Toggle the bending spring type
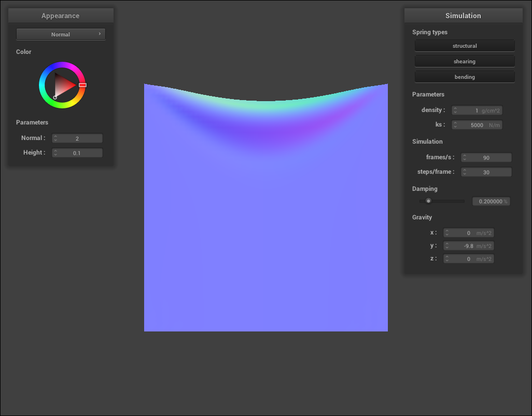 click(465, 77)
